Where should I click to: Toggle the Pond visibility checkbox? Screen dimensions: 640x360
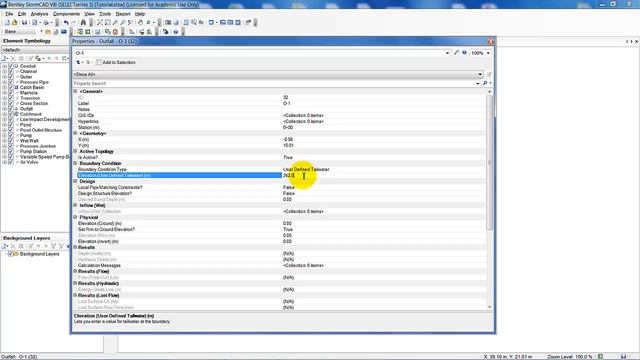(11, 125)
